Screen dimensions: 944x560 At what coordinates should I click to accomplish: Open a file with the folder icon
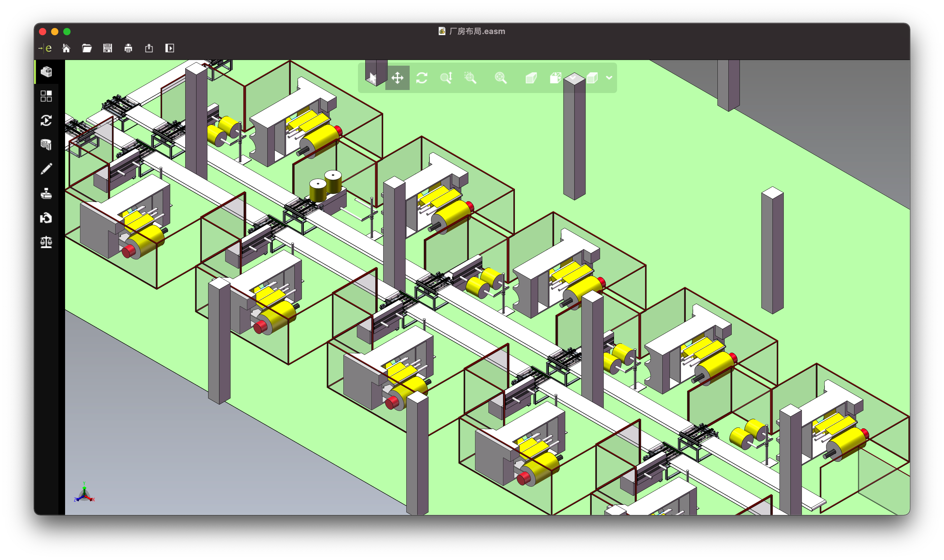(x=87, y=48)
